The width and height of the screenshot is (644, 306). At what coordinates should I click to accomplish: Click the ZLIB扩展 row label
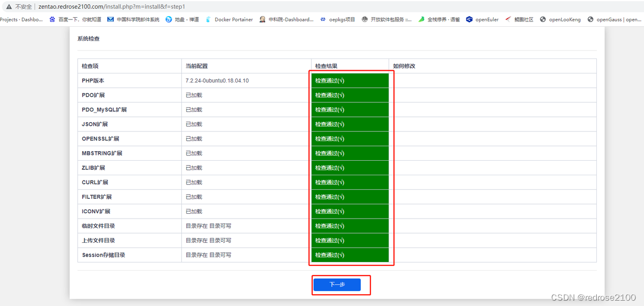(93, 167)
